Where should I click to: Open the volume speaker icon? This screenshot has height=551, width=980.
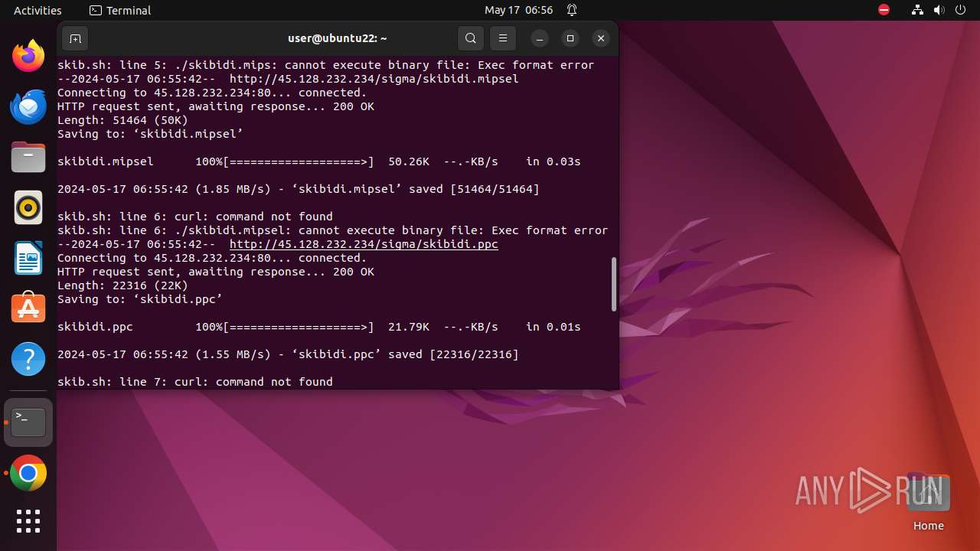pos(939,10)
